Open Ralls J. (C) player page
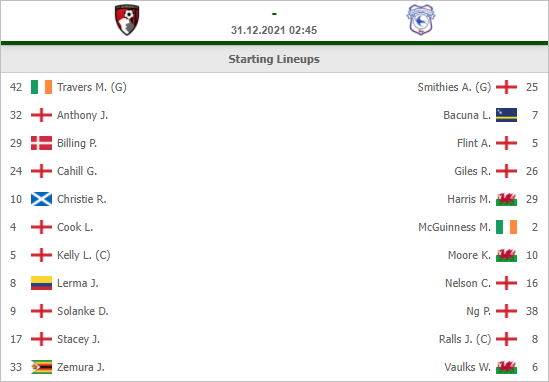Viewport: 549px width, 382px height. coord(465,339)
